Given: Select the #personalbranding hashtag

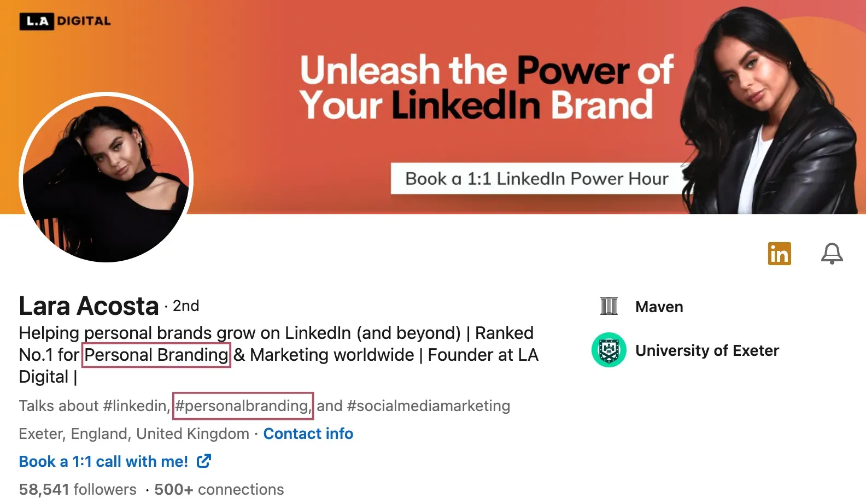Looking at the screenshot, I should [242, 406].
